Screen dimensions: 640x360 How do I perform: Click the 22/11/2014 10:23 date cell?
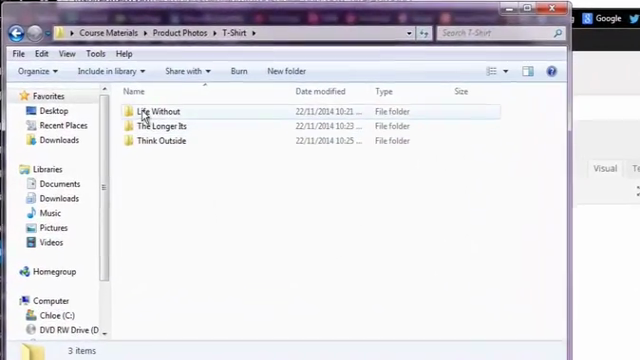329,126
